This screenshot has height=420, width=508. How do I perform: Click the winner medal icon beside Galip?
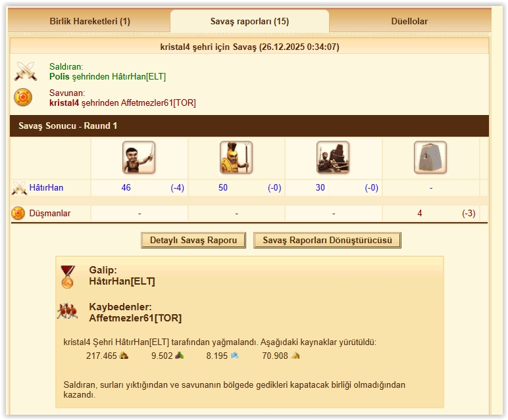click(67, 277)
